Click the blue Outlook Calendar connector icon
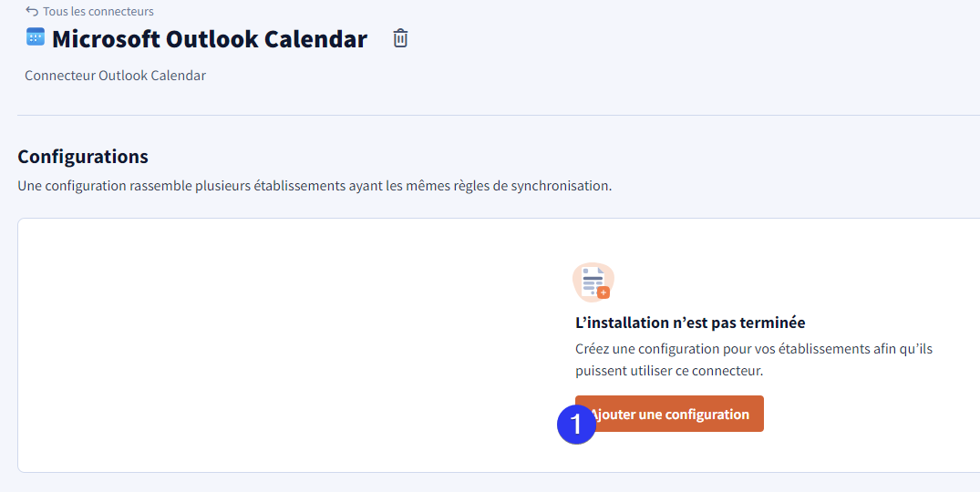The width and height of the screenshot is (980, 492). (35, 36)
